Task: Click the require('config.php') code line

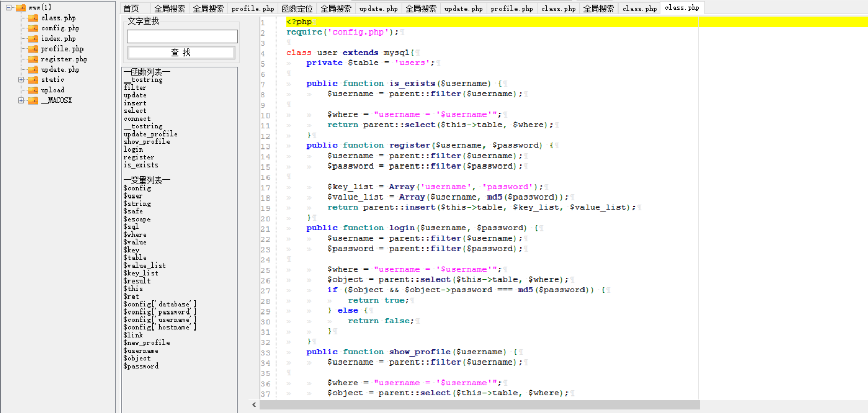Action: pyautogui.click(x=343, y=32)
